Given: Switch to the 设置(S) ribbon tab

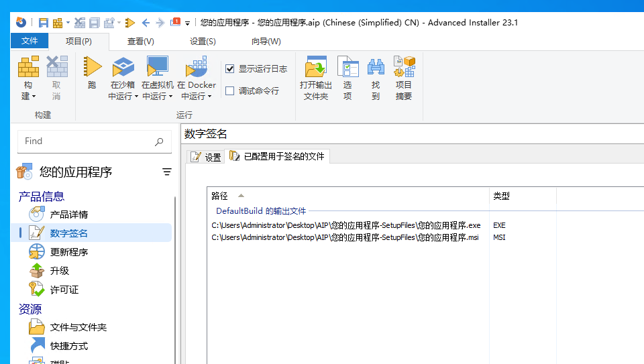Looking at the screenshot, I should 203,42.
